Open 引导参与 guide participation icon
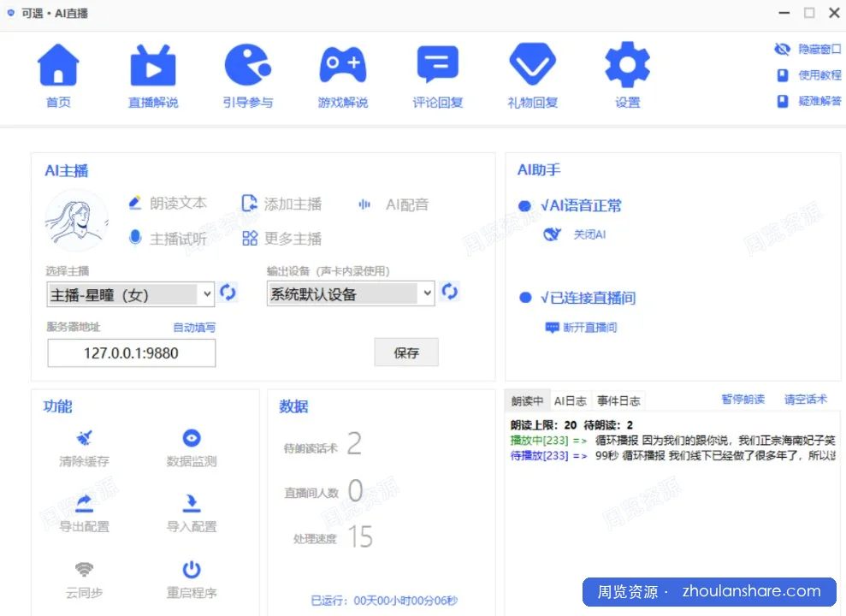This screenshot has height=616, width=846. 248,65
